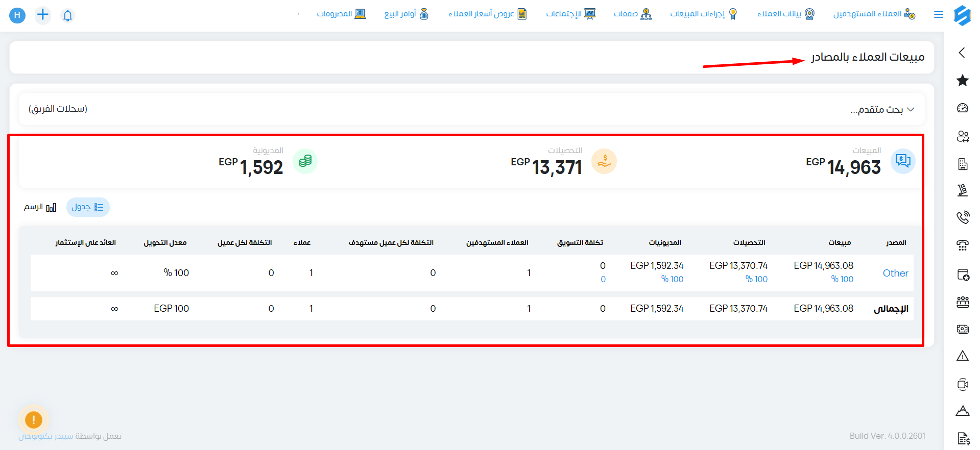Image resolution: width=980 pixels, height=450 pixels.
Task: Expand بحث متقدم advanced search
Action: [882, 109]
